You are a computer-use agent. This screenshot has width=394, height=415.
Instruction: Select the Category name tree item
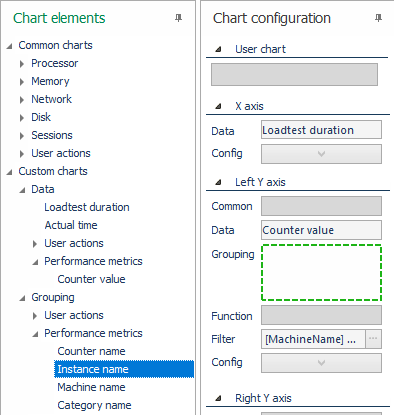94,405
